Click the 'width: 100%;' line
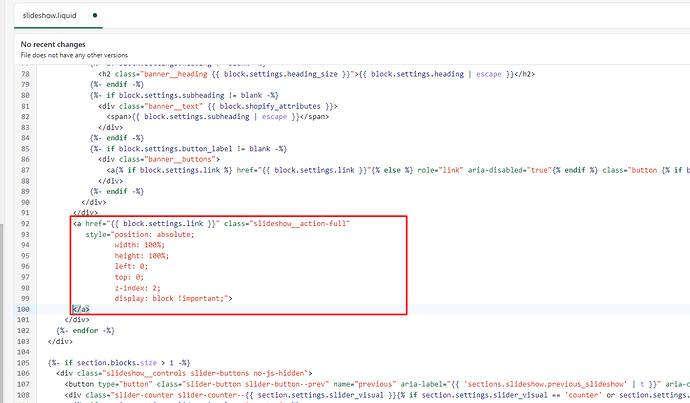The height and width of the screenshot is (403, 690). 140,245
